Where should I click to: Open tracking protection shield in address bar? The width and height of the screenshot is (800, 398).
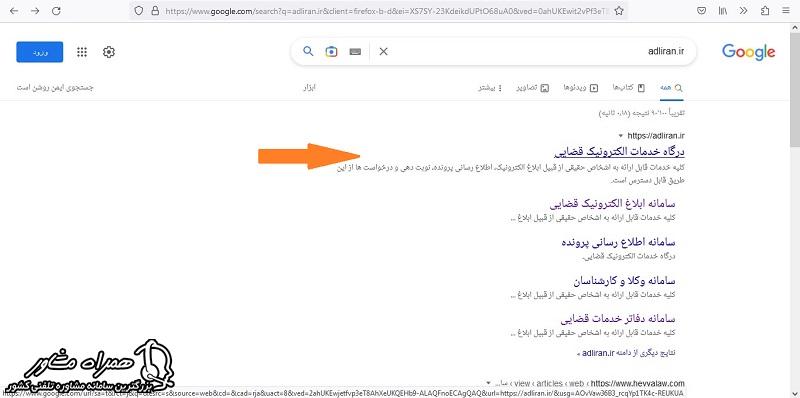[x=139, y=11]
